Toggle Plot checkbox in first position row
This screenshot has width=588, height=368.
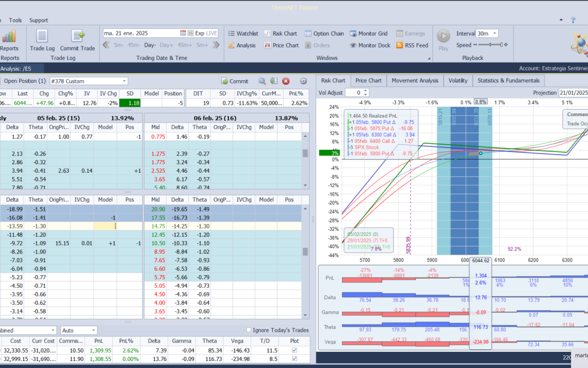tap(295, 351)
